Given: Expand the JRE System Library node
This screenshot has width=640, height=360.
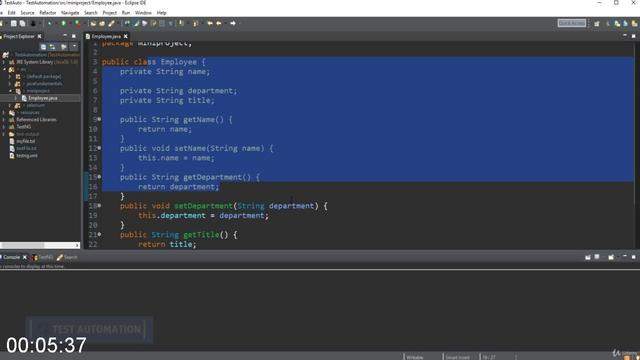Looking at the screenshot, I should pyautogui.click(x=4, y=62).
